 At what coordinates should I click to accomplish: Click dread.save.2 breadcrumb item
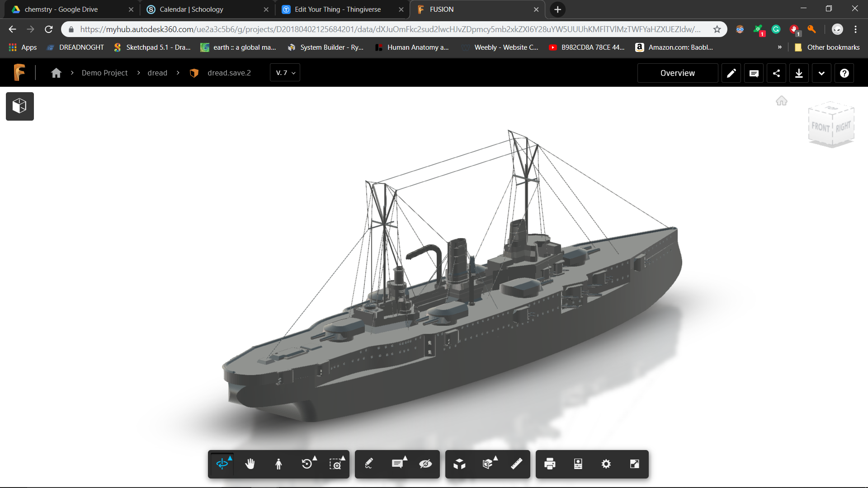click(229, 73)
